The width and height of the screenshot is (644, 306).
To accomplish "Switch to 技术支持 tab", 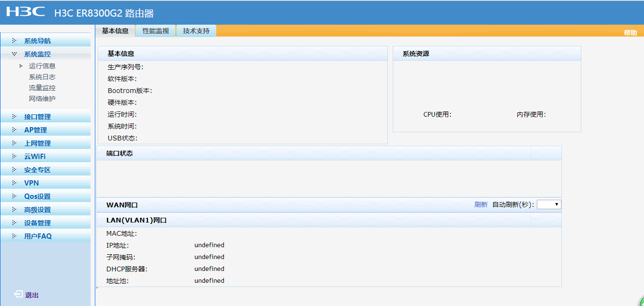I will 196,31.
